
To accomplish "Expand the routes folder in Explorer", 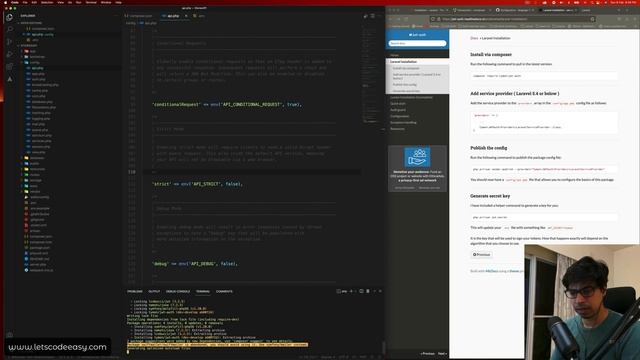I will click(35, 175).
